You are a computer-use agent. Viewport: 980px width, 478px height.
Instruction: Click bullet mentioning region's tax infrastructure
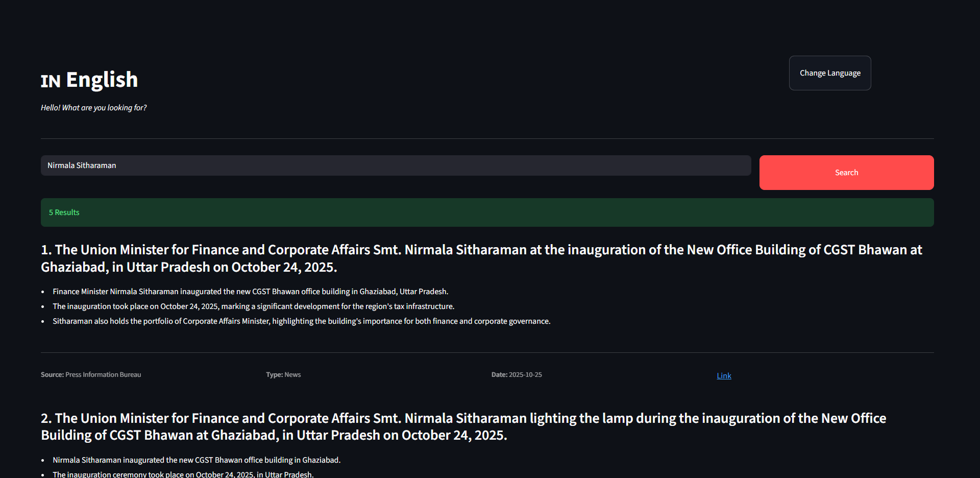(253, 306)
